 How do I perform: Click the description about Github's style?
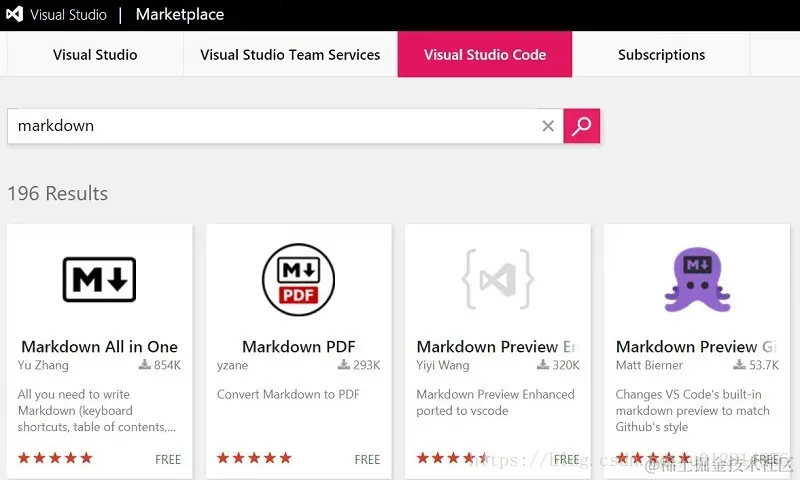pyautogui.click(x=692, y=411)
